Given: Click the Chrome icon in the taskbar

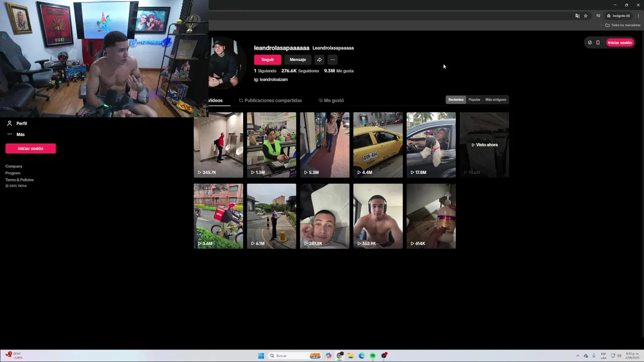Looking at the screenshot, I should 340,355.
